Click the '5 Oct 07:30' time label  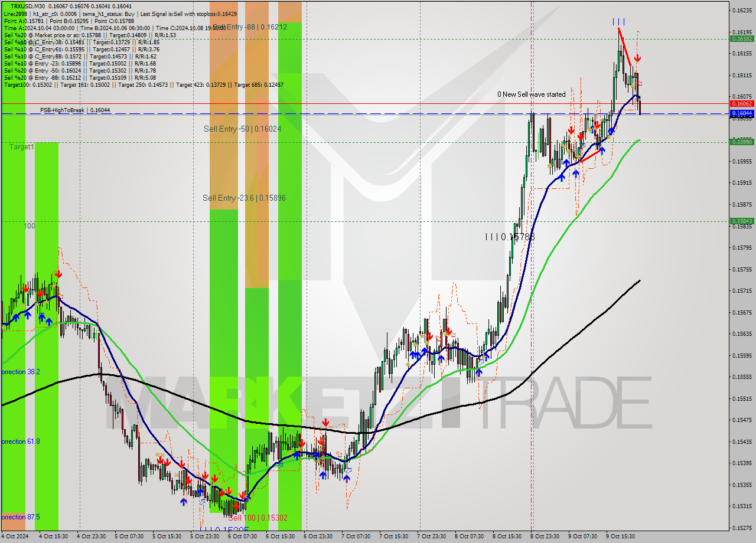click(x=129, y=537)
